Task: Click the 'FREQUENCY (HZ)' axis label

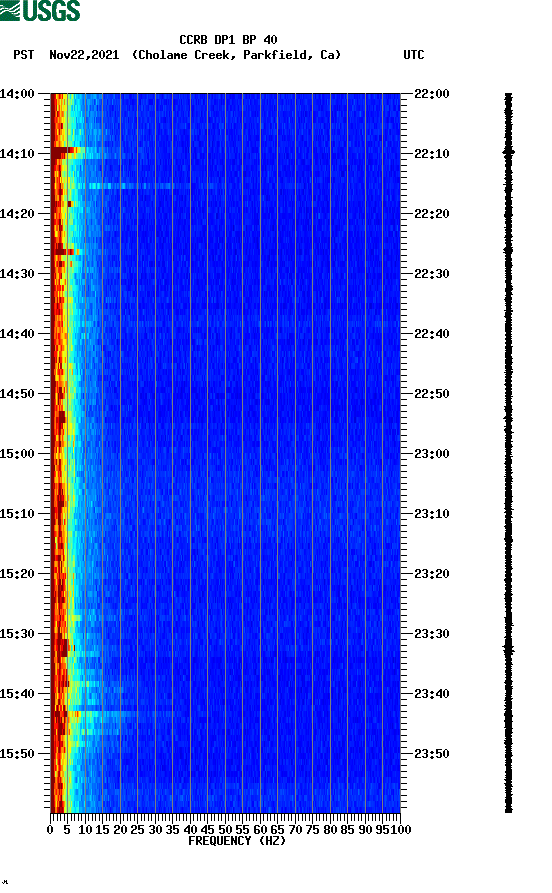Action: tap(236, 841)
